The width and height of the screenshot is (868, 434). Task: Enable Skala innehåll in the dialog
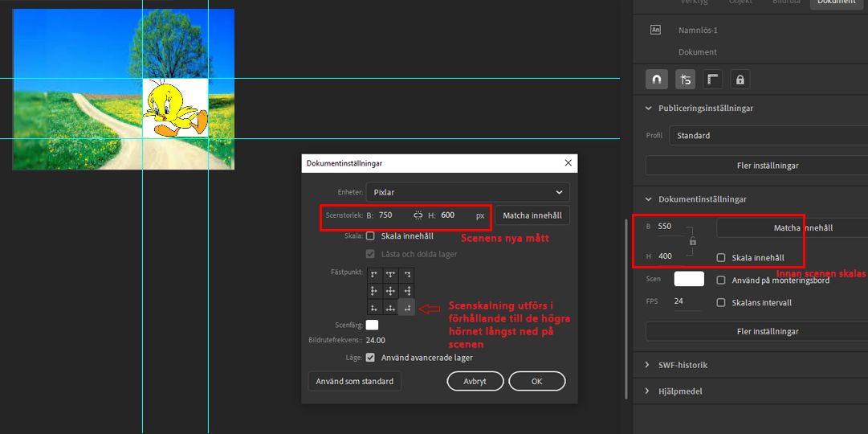tap(370, 236)
